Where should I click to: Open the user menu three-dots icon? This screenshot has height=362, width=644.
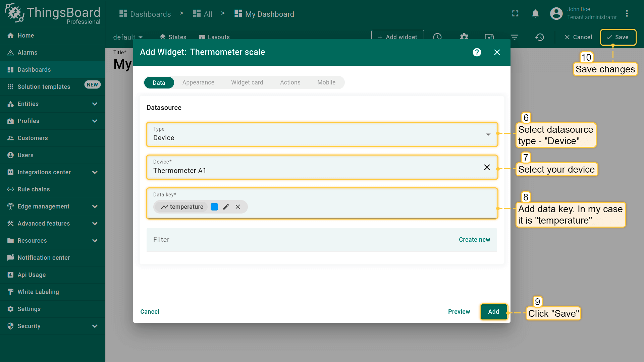tap(627, 14)
